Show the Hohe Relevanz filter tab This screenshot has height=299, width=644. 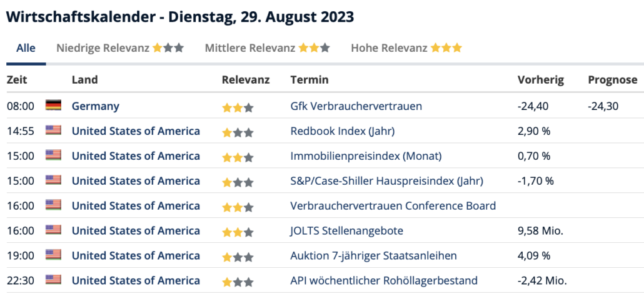click(406, 48)
